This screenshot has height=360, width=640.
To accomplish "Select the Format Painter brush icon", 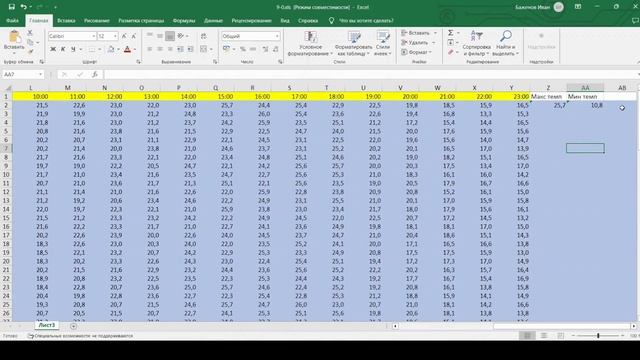I will [x=30, y=51].
